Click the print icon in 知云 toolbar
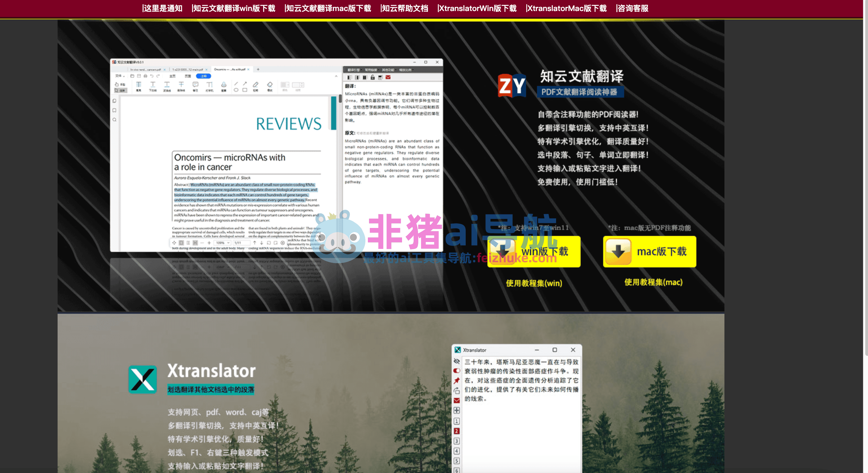The image size is (868, 473). click(x=145, y=76)
